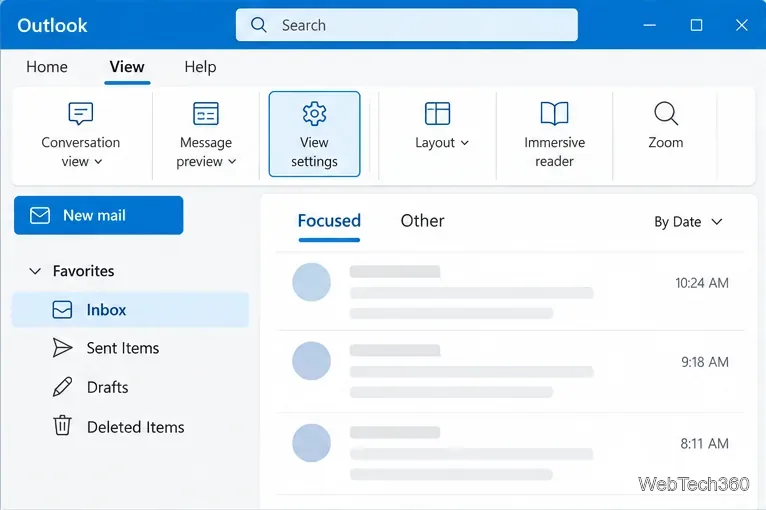Click the Conversation view speech bubble icon
Screen dimensions: 766x510
[81, 113]
